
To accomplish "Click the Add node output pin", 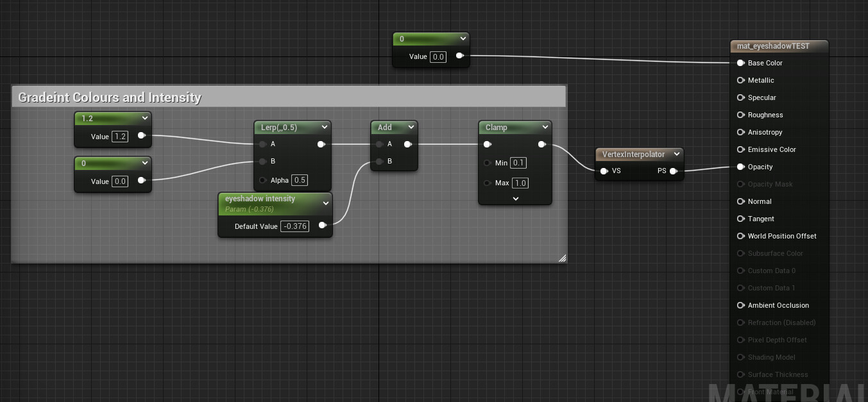I will tap(408, 144).
